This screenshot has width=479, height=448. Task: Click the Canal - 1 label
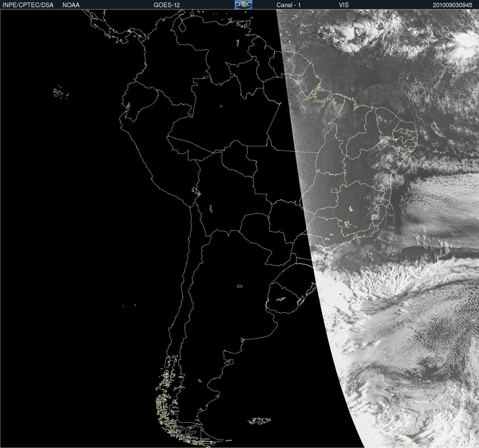point(289,5)
